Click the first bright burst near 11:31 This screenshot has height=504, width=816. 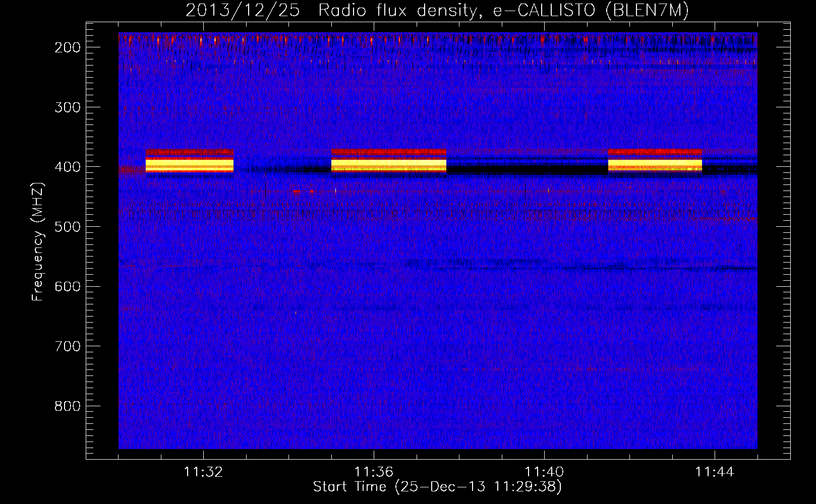[x=190, y=161]
